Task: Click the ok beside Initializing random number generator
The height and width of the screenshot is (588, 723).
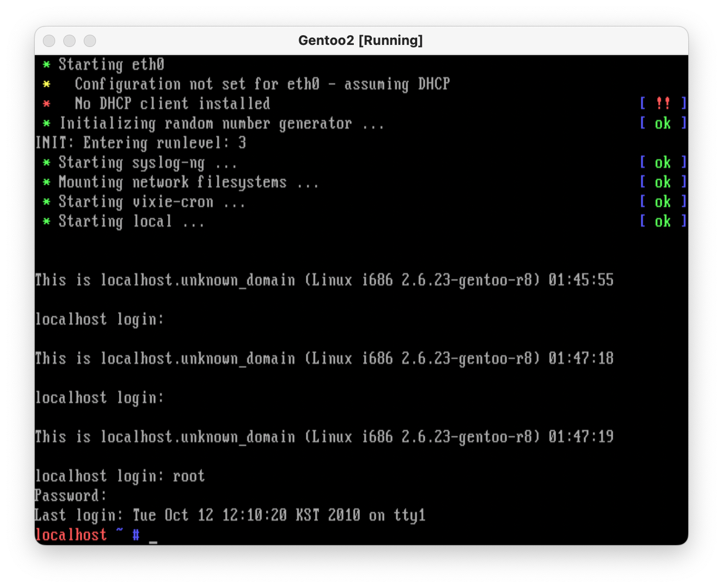Action: pyautogui.click(x=662, y=123)
